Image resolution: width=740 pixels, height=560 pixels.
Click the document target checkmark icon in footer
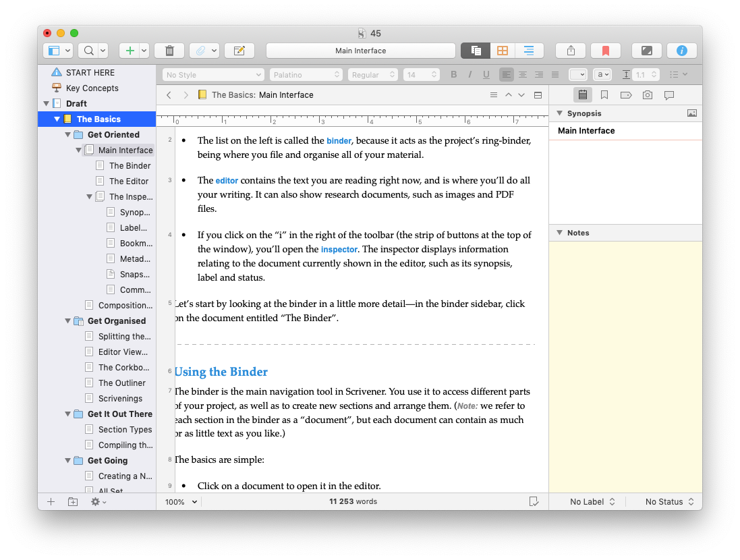pyautogui.click(x=534, y=501)
